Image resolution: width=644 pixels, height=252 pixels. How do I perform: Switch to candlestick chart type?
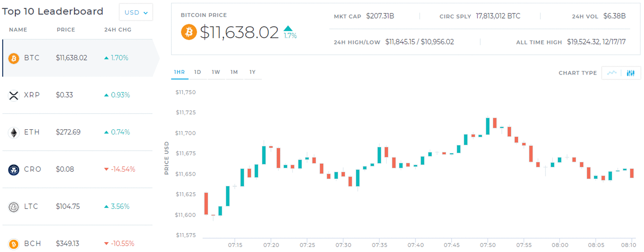click(x=630, y=73)
